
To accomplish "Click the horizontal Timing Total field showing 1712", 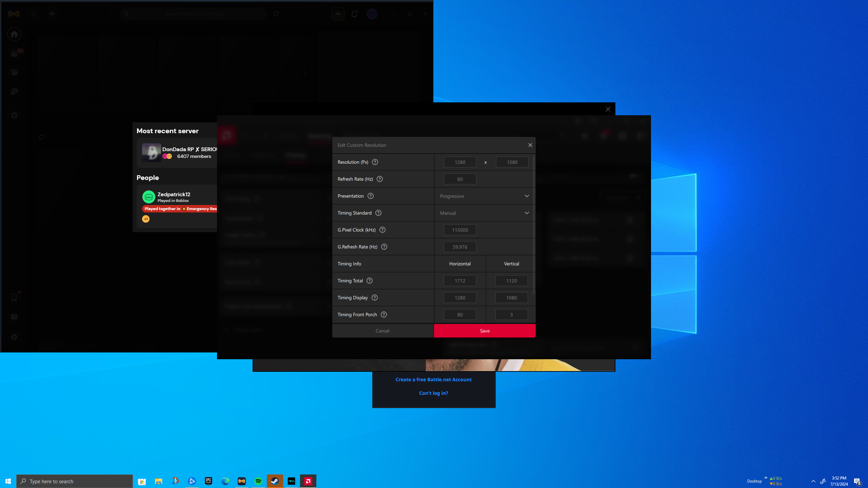I will [x=460, y=281].
